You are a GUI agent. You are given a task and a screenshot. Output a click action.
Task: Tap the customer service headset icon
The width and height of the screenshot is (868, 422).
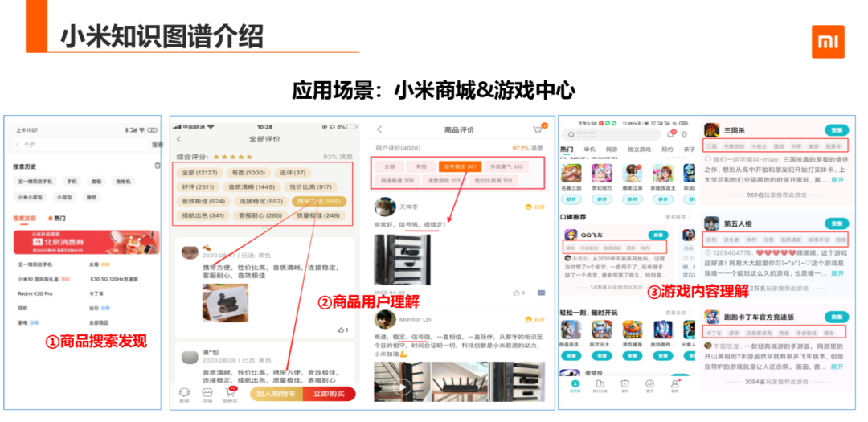click(184, 392)
